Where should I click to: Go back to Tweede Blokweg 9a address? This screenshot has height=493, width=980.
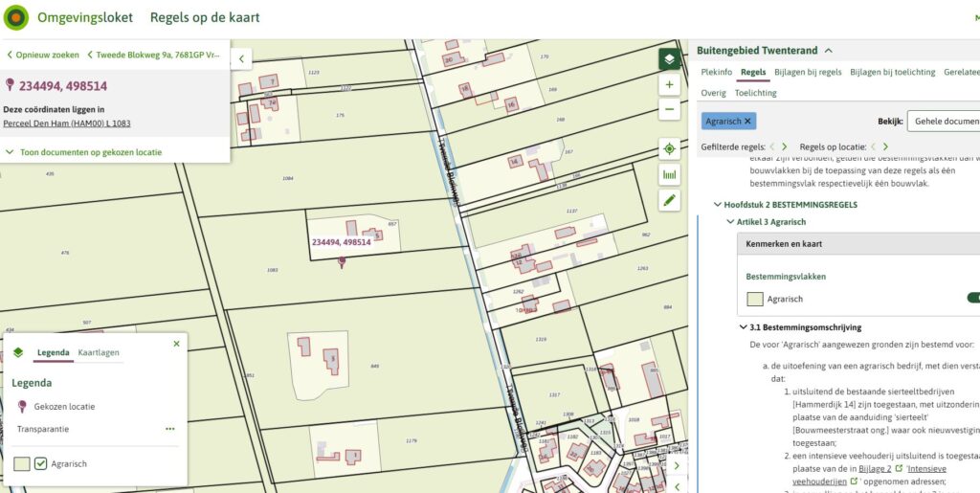click(x=154, y=55)
